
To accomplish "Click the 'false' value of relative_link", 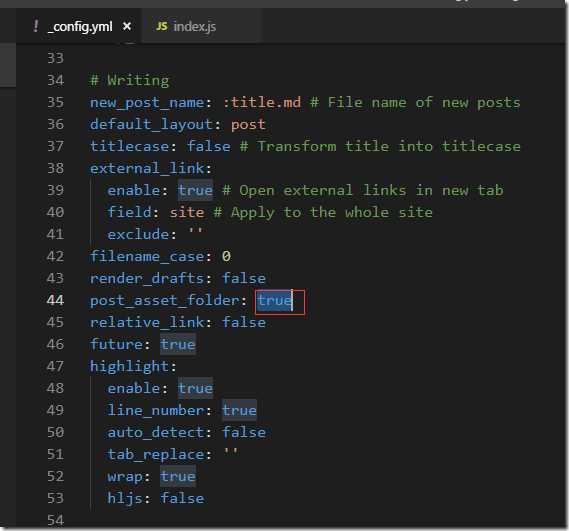I will [x=244, y=322].
